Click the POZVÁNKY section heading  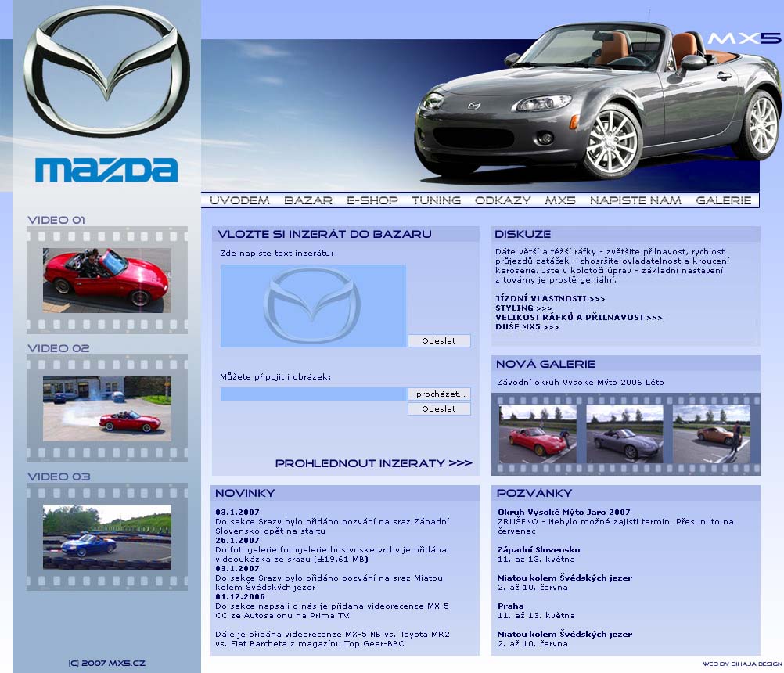click(534, 493)
